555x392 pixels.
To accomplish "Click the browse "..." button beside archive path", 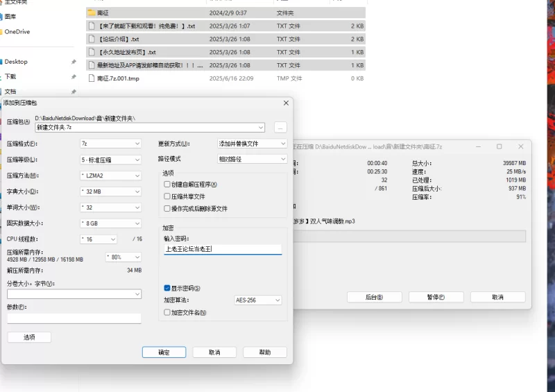I will [280, 128].
